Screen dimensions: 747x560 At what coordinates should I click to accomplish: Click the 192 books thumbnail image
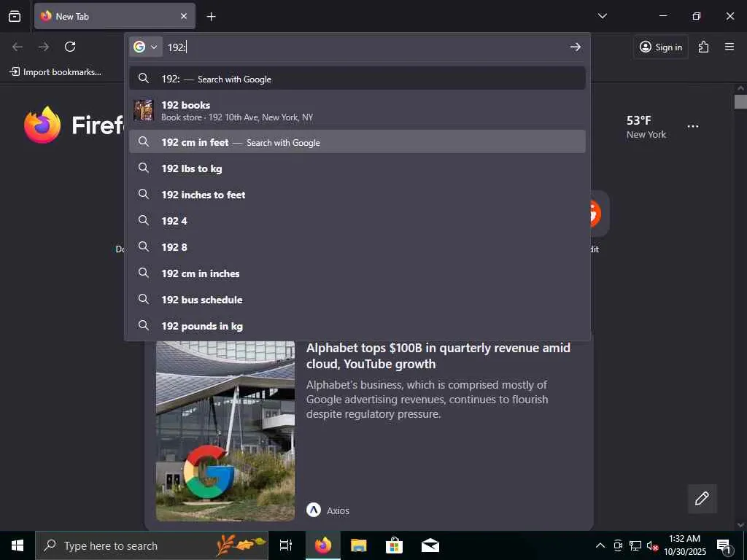(x=144, y=110)
